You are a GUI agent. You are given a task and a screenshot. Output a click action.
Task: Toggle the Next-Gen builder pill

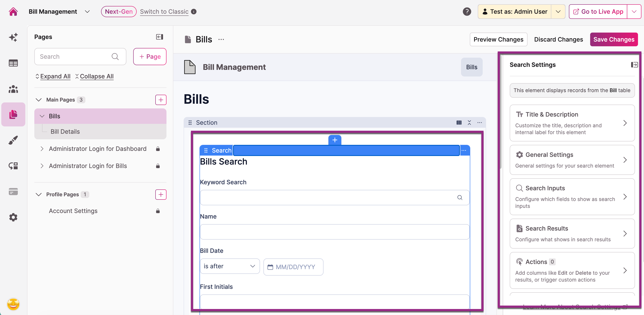point(118,12)
